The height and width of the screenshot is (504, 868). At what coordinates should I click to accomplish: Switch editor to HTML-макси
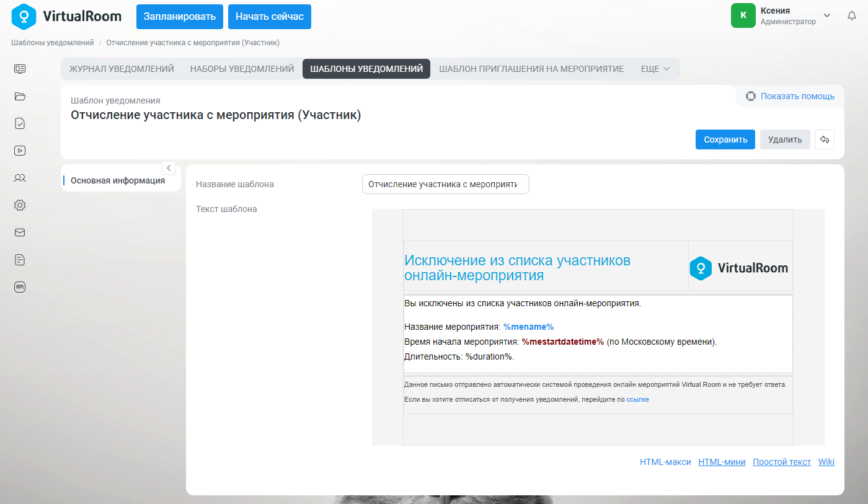[x=665, y=462]
